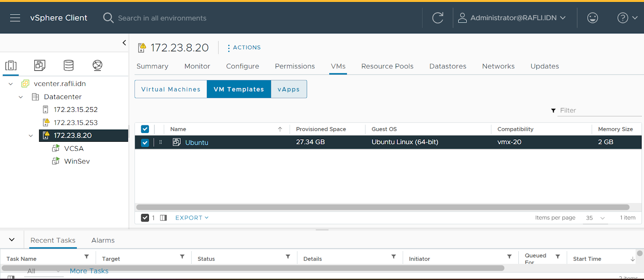Image resolution: width=644 pixels, height=280 pixels.
Task: Open the EXPORT dropdown
Action: [192, 218]
